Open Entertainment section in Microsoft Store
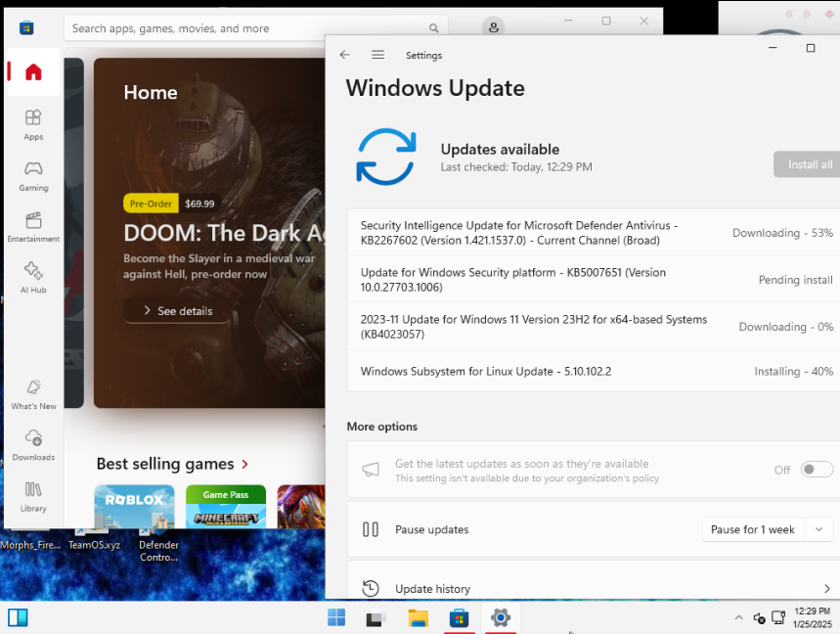 click(x=33, y=227)
